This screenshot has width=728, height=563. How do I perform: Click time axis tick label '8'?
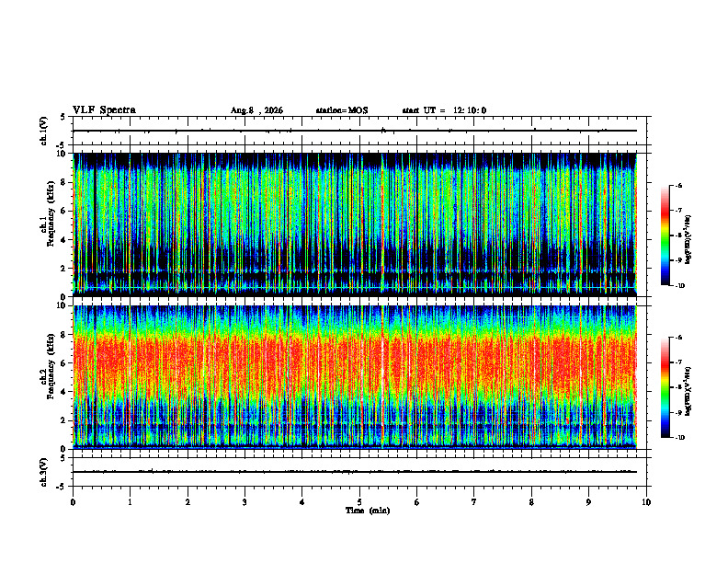click(531, 502)
